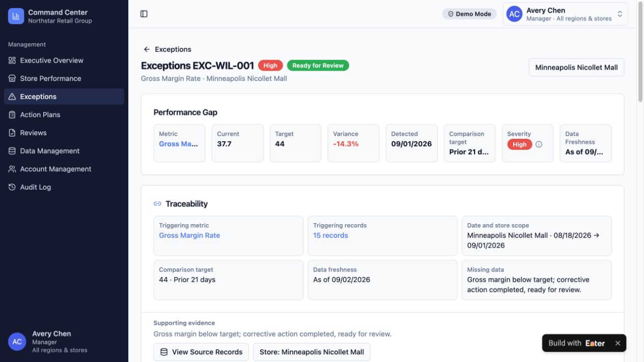Close the Build with banner

[618, 343]
